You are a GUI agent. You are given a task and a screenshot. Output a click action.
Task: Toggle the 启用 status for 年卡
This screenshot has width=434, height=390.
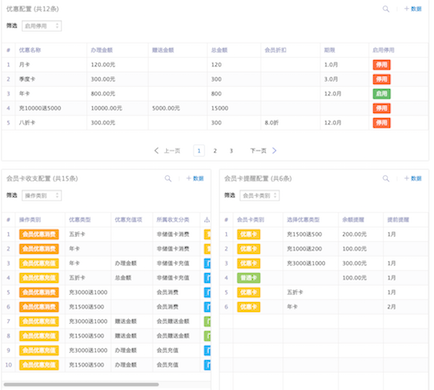click(382, 94)
